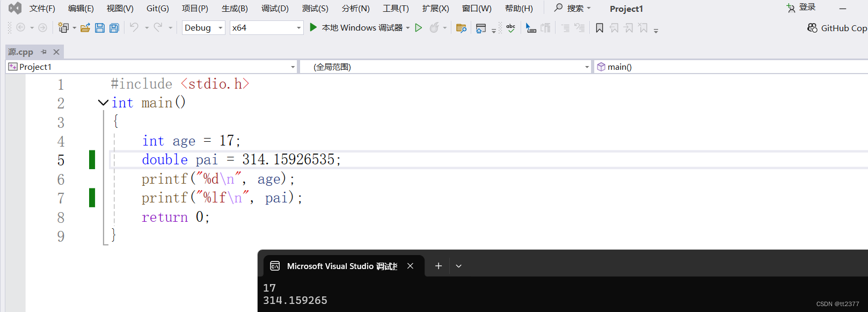Screen dimensions: 868x312
Task: Toggle pin on 源.cpp tab
Action: click(44, 52)
